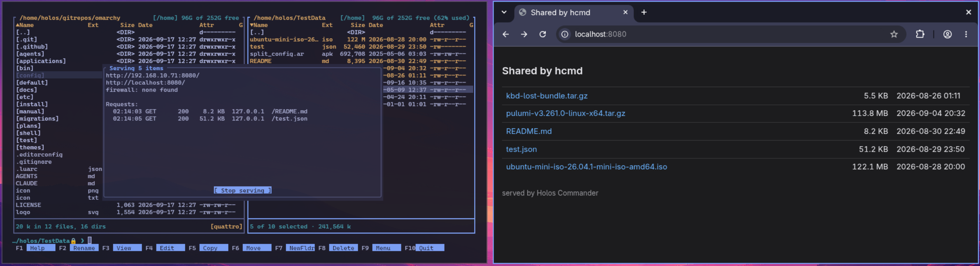980x266 pixels.
Task: Select logo svg file in left panel
Action: pos(126,212)
